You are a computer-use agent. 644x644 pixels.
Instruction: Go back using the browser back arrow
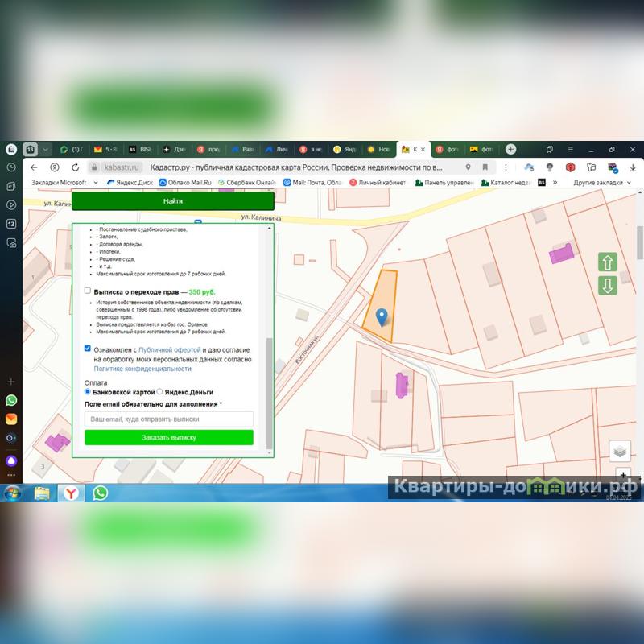point(34,167)
